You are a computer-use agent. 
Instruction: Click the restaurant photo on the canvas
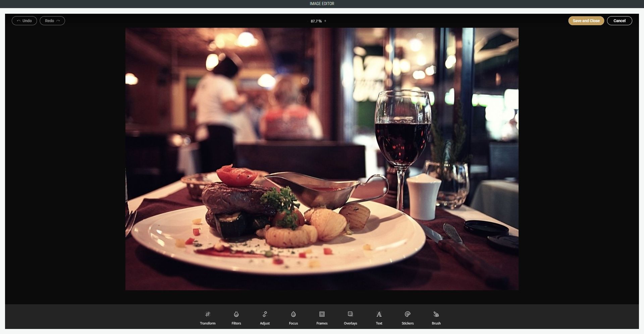pos(322,159)
